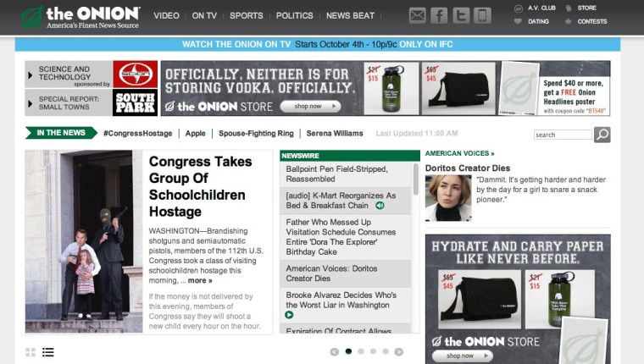Click the Dating heart icon
Image resolution: width=644 pixels, height=364 pixels.
(x=518, y=21)
